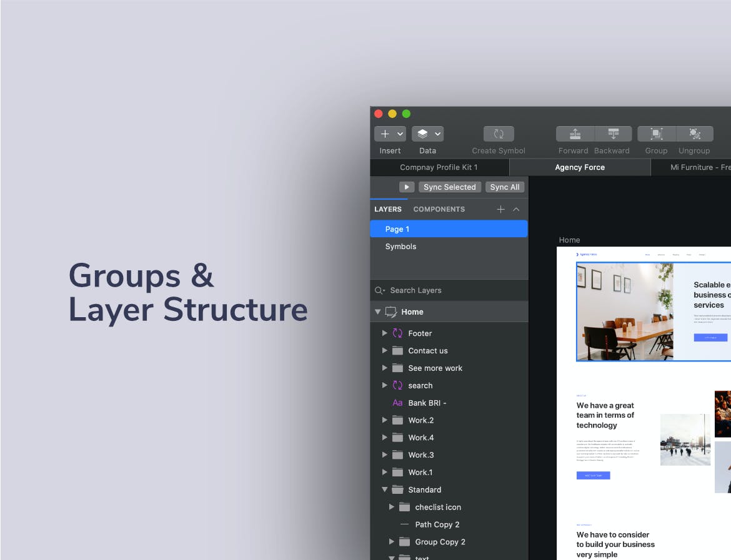The height and width of the screenshot is (560, 731).
Task: Click the Backward arrange icon
Action: point(613,134)
